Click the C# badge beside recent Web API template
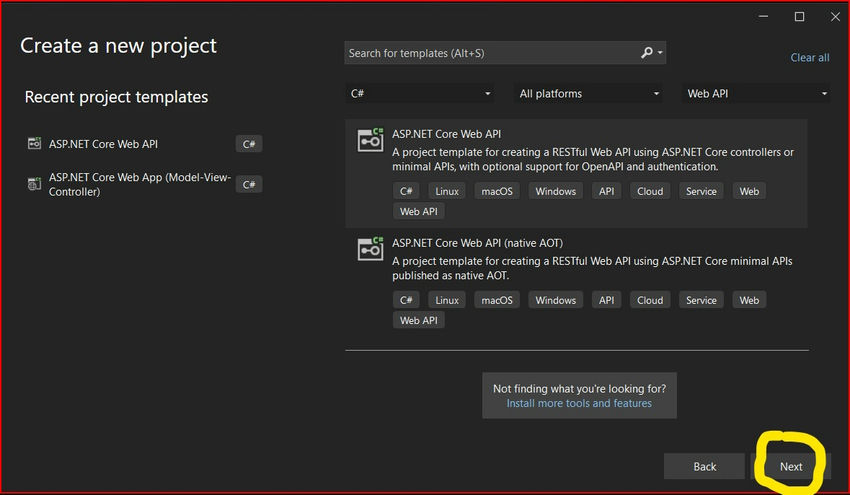The image size is (850, 495). coord(249,144)
